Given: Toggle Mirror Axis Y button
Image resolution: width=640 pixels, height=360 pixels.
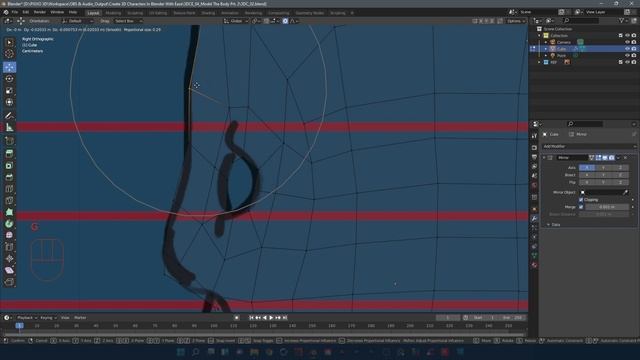Looking at the screenshot, I should click(603, 168).
